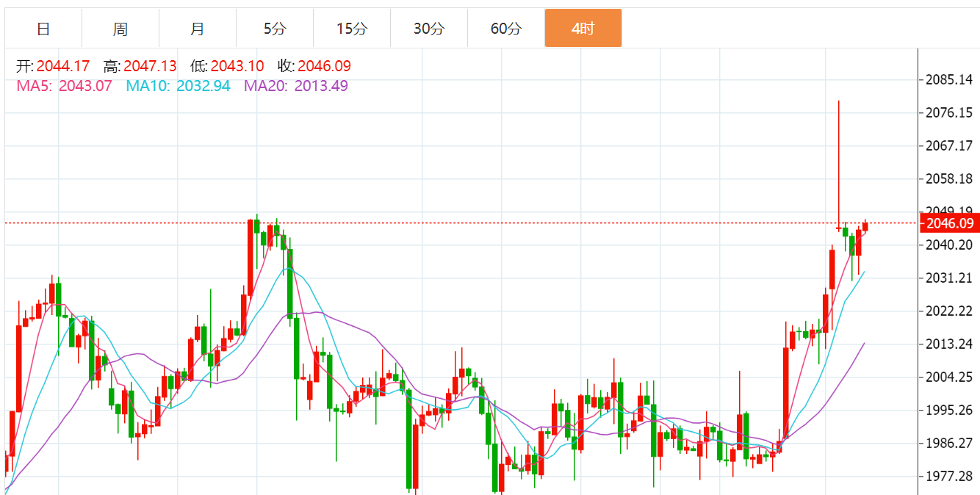Select the 15分 timeframe tab

352,29
